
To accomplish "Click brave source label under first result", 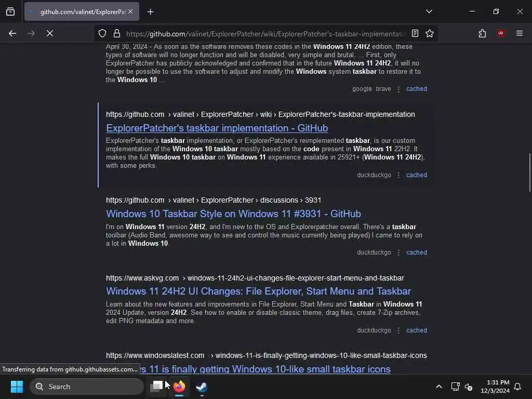I will (x=383, y=89).
